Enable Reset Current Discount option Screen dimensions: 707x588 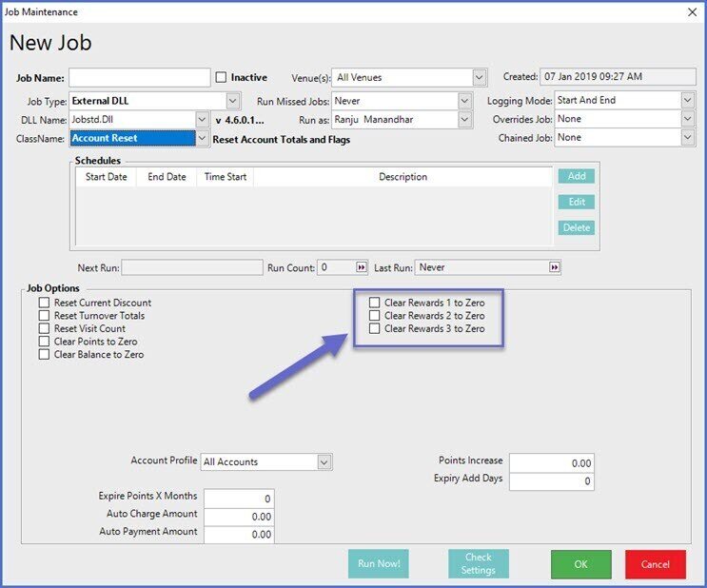(44, 304)
